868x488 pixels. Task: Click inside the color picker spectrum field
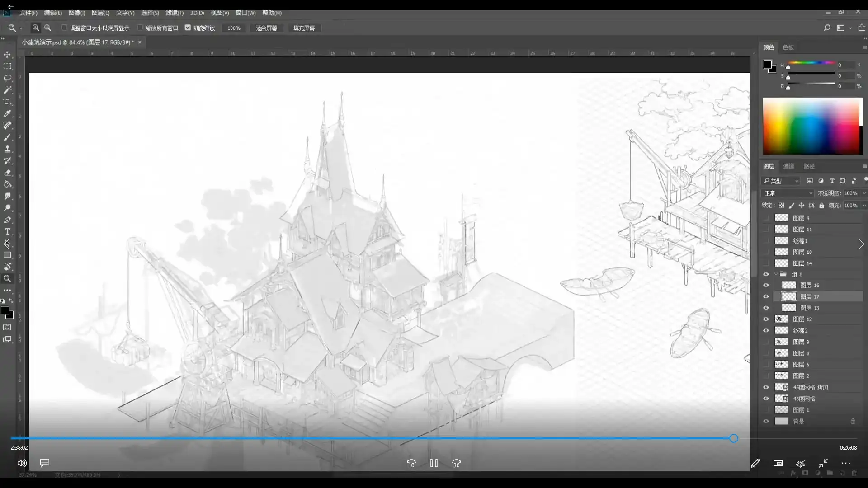[811, 127]
